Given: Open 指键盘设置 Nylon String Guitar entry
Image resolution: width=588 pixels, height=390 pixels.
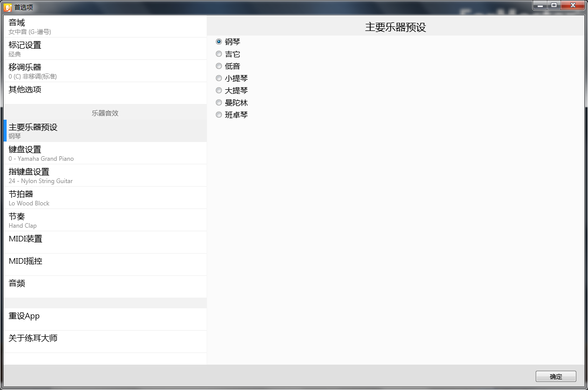Looking at the screenshot, I should (x=105, y=175).
